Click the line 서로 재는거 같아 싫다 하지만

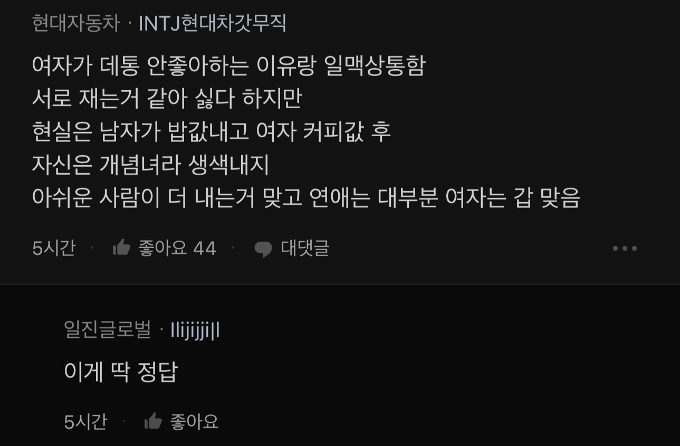click(166, 98)
